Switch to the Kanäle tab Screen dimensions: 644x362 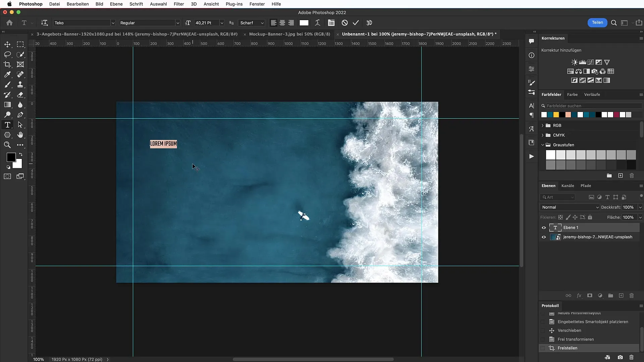click(568, 186)
